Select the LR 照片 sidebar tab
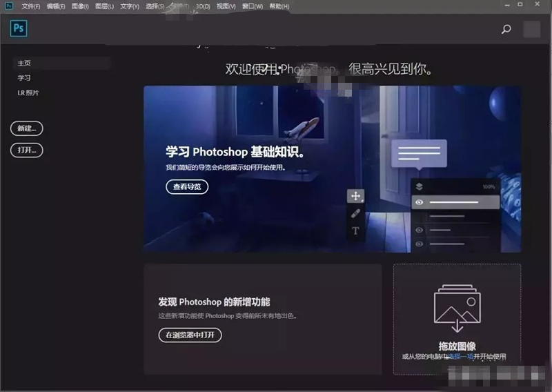This screenshot has height=392, width=552. click(x=28, y=92)
